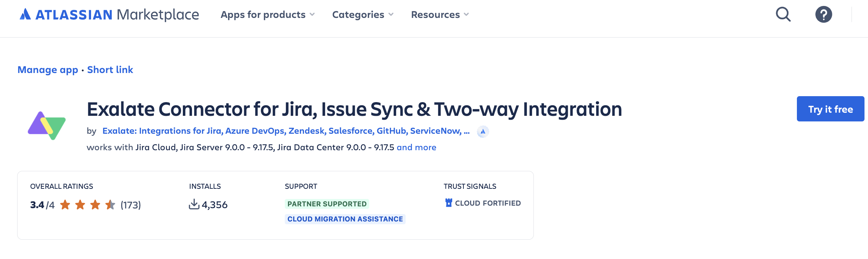Click the Trust Signals label
This screenshot has width=868, height=259.
click(x=470, y=186)
